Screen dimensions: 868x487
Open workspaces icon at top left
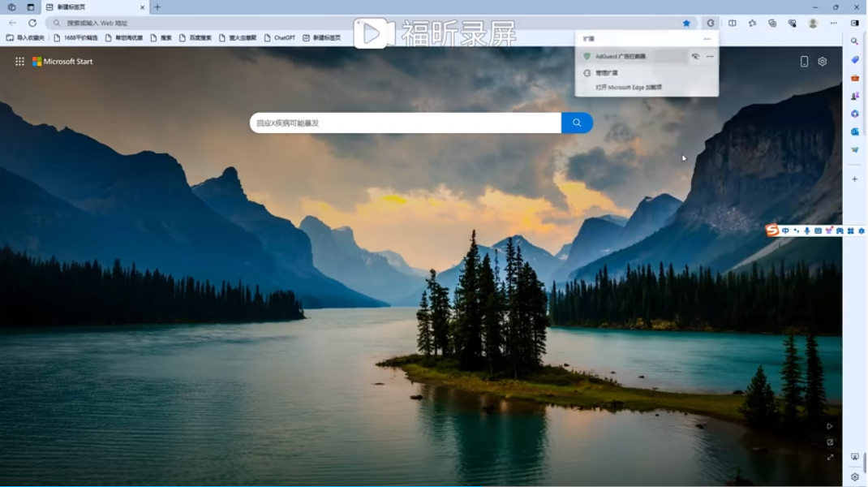tap(11, 7)
